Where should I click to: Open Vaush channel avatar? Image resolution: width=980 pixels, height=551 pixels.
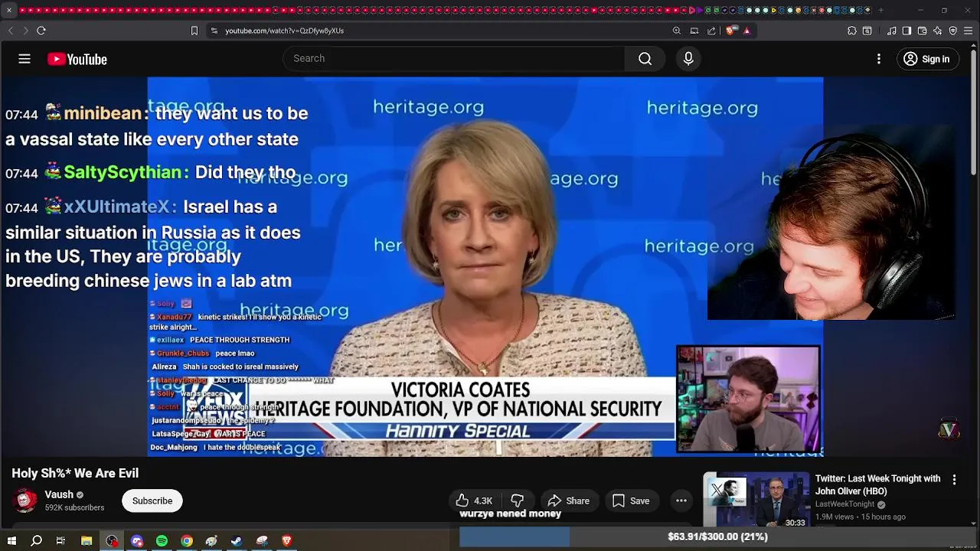[x=26, y=500]
